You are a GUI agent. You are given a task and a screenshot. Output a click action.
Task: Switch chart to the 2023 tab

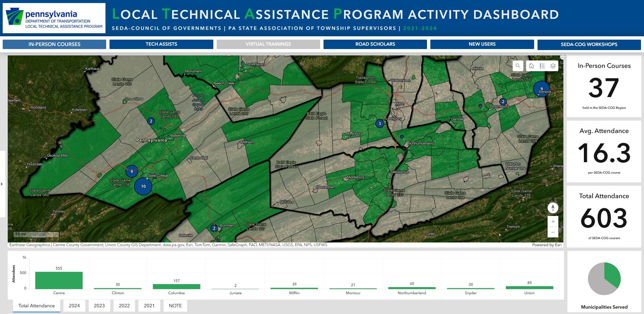pyautogui.click(x=99, y=306)
